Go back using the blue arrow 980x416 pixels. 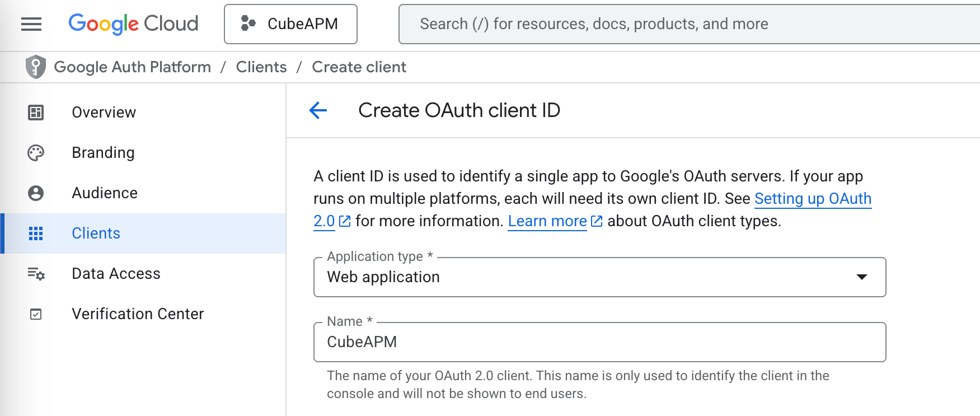pyautogui.click(x=318, y=110)
